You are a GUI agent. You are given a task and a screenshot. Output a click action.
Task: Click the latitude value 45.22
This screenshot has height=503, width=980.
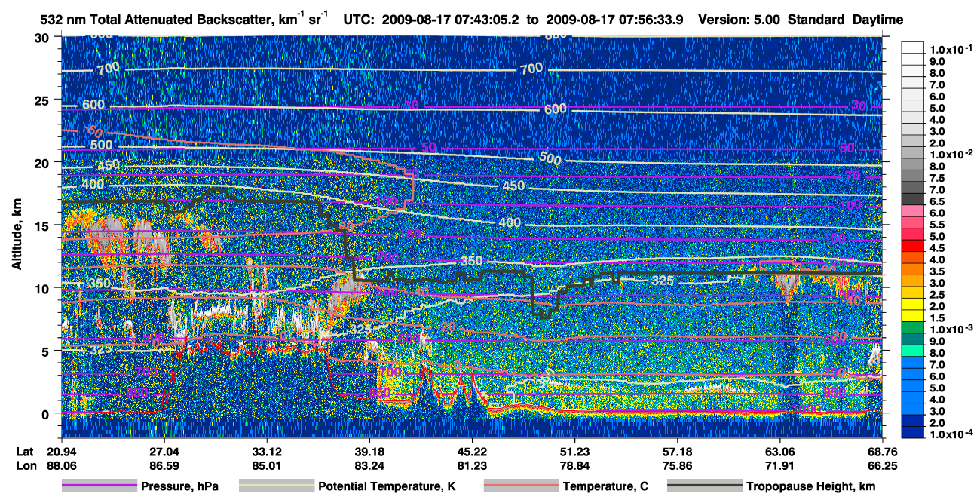[x=472, y=452]
